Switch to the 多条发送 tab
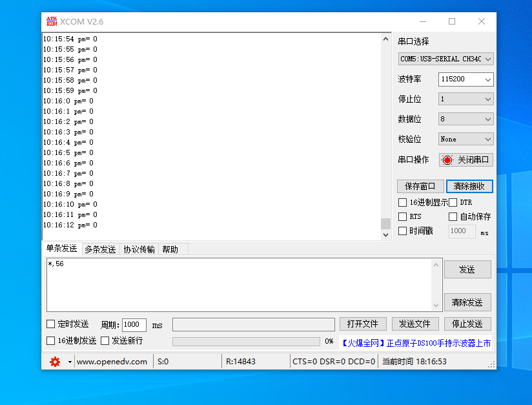 101,249
